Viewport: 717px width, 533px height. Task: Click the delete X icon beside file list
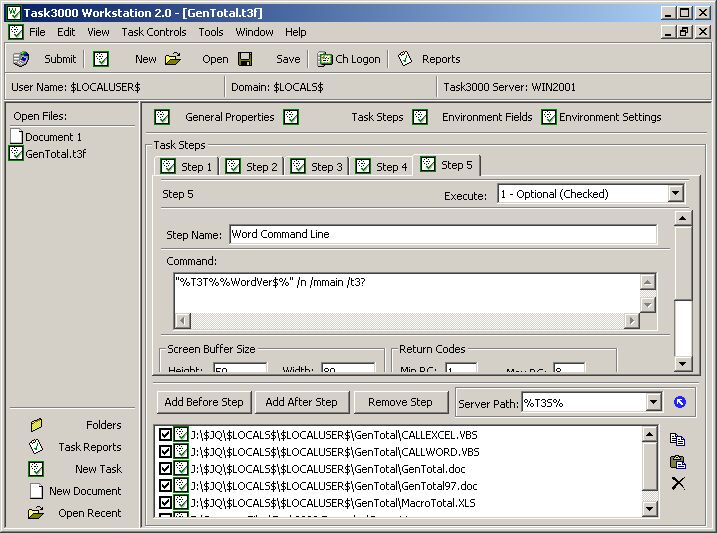point(677,483)
